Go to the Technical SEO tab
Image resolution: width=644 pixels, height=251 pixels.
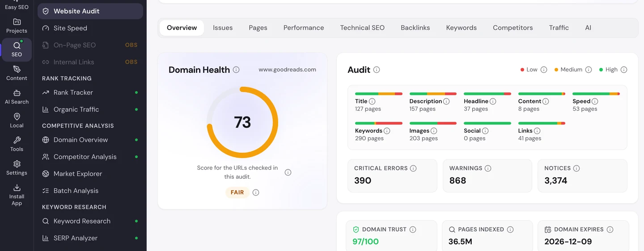coord(362,28)
